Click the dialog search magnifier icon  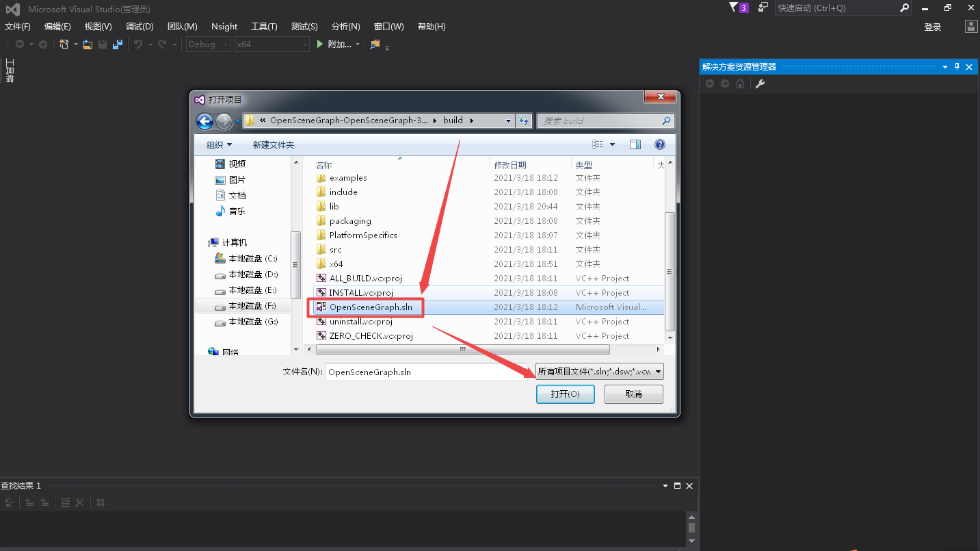[x=667, y=121]
